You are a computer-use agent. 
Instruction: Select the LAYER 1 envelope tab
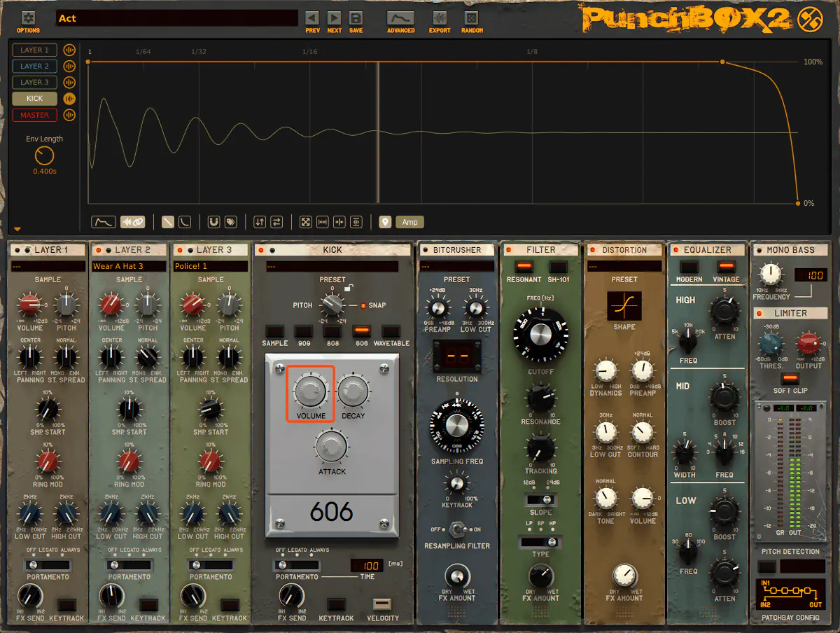pos(35,50)
